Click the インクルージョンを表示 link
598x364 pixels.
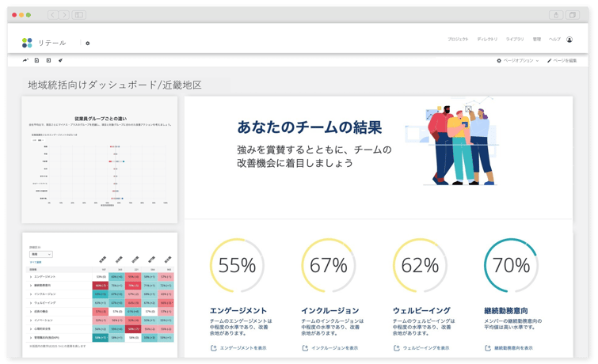[335, 348]
